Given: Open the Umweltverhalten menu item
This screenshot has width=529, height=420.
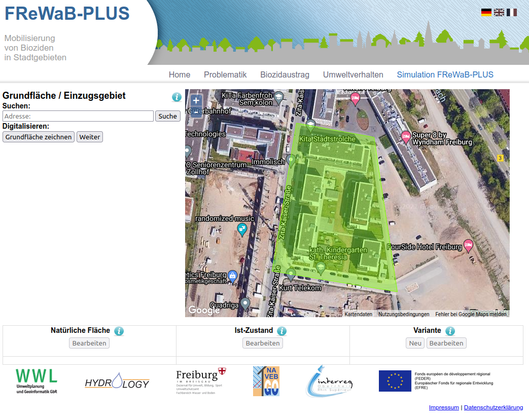Looking at the screenshot, I should point(353,74).
